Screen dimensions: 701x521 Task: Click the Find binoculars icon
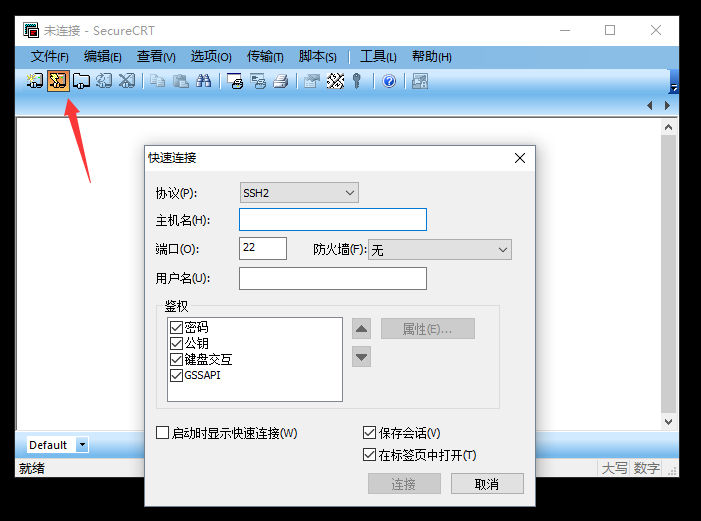[x=203, y=81]
